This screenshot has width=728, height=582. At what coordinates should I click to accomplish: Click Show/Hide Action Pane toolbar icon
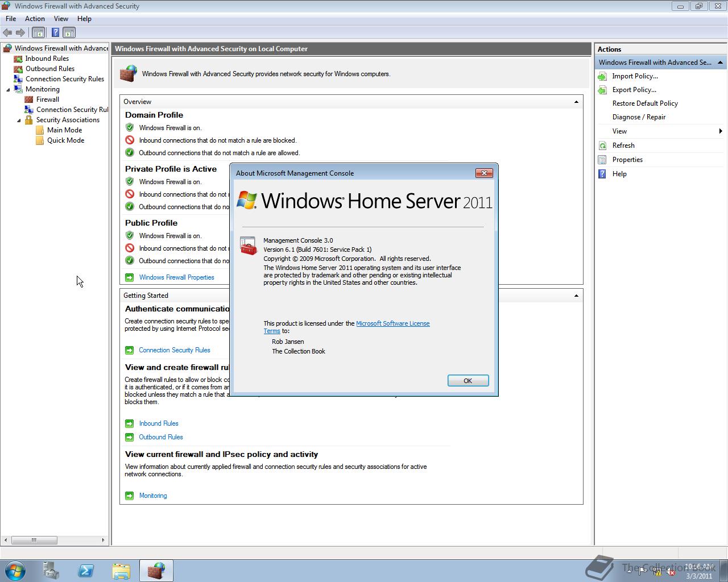point(69,33)
